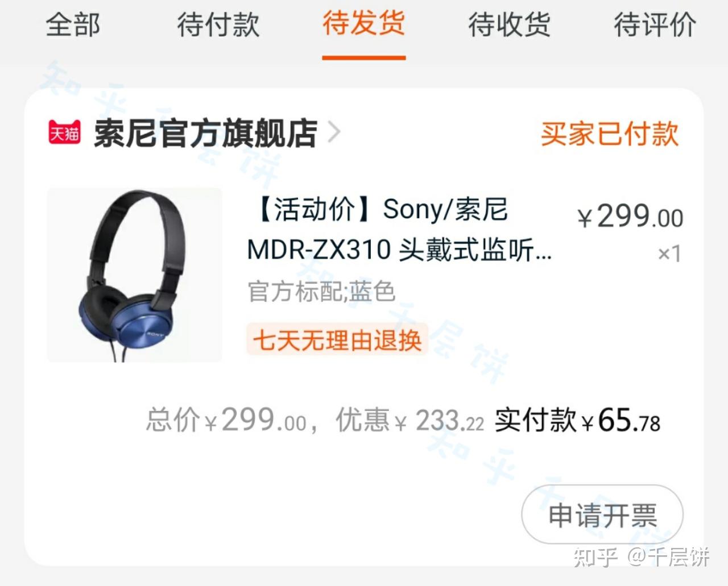728x586 pixels.
Task: Open the blue Sony headphone thumbnail
Action: tap(134, 275)
